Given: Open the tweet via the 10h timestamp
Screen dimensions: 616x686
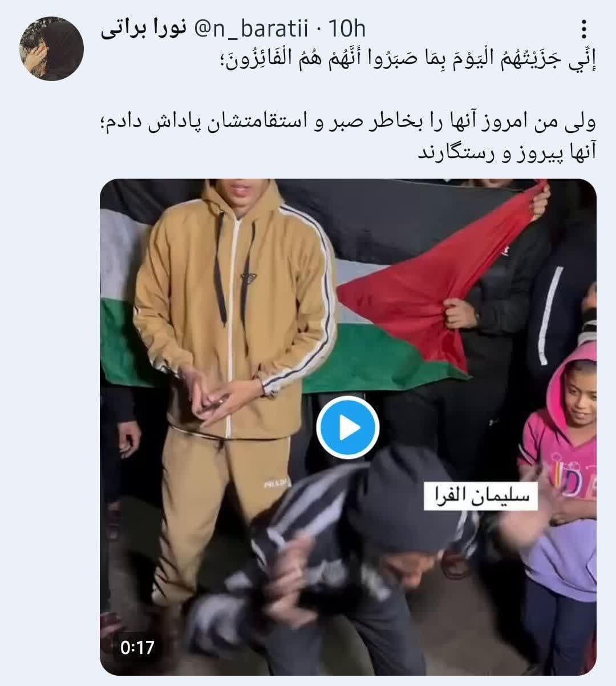Looking at the screenshot, I should click(346, 30).
